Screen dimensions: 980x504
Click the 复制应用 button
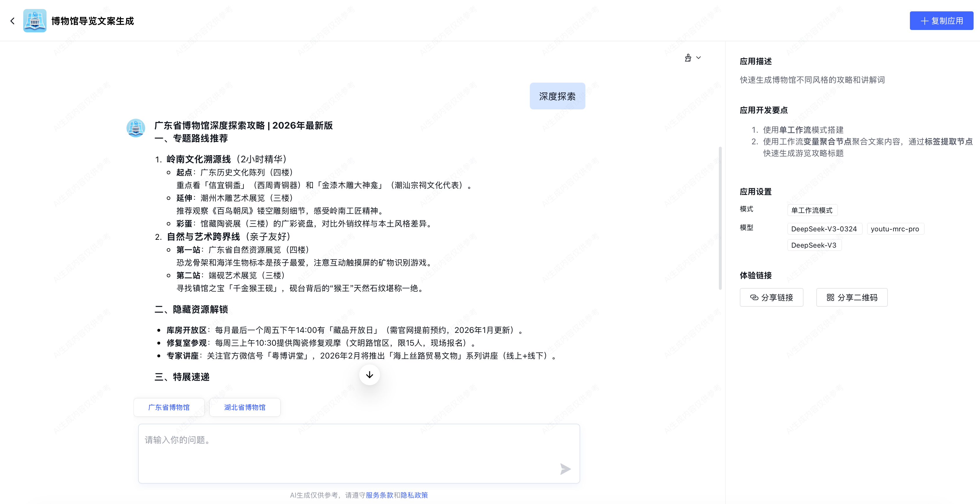(941, 21)
